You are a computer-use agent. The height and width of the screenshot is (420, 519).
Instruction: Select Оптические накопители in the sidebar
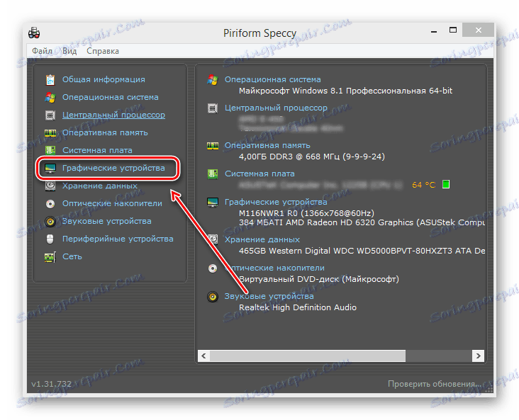[x=112, y=203]
